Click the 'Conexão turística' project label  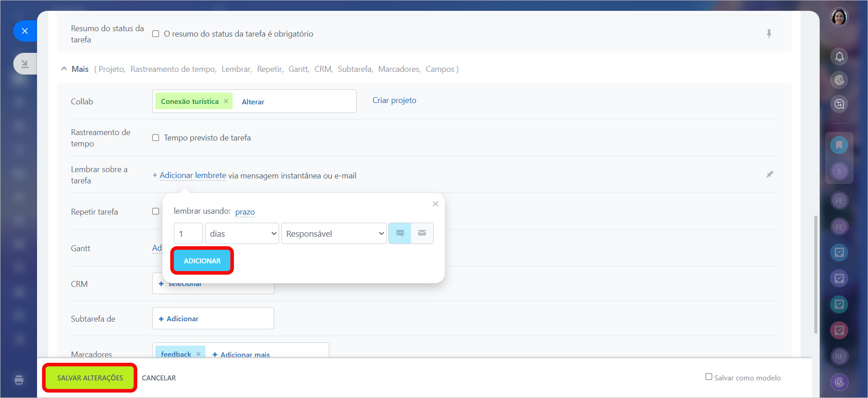190,101
